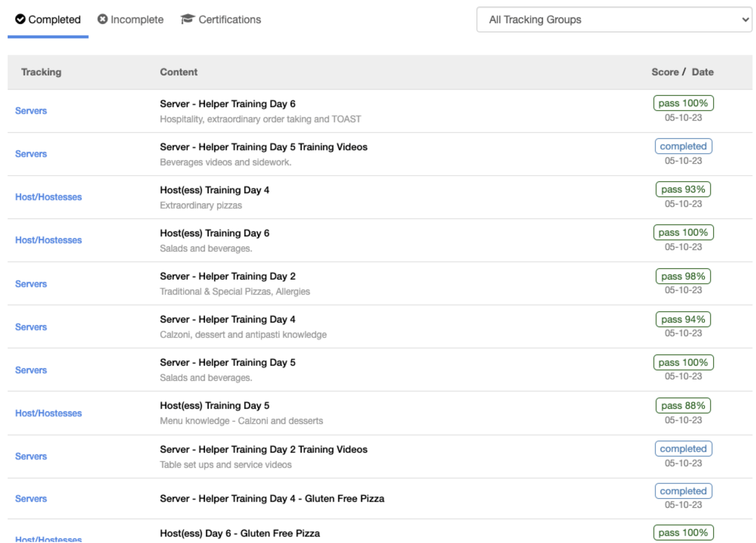Select Server - Helper Training Day 4 title
The height and width of the screenshot is (543, 756).
coord(228,319)
